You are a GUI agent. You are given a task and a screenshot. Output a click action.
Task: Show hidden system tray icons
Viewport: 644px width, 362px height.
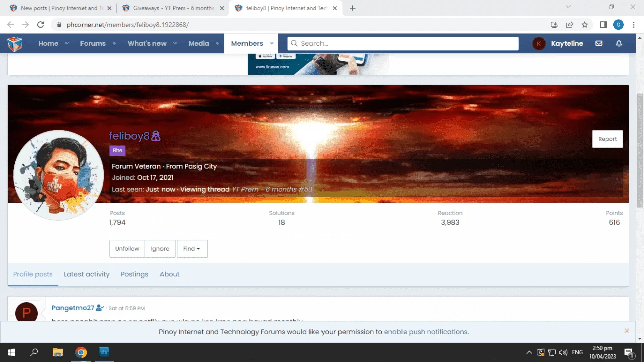coord(529,352)
